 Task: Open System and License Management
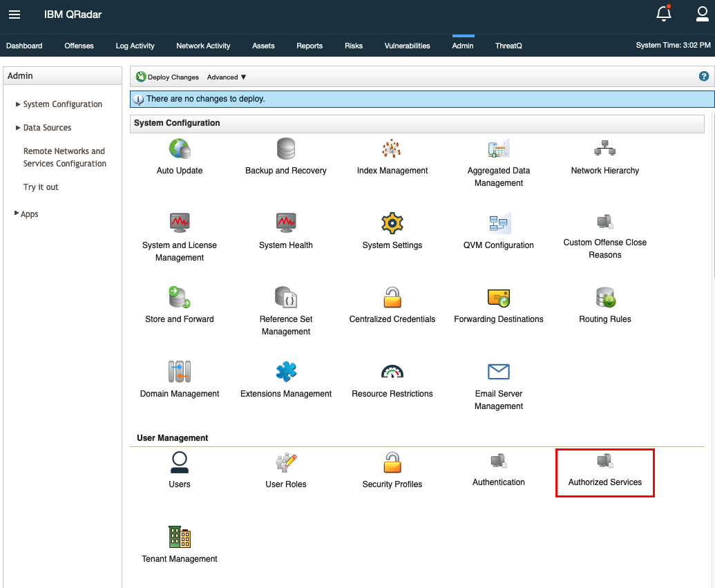pos(180,237)
